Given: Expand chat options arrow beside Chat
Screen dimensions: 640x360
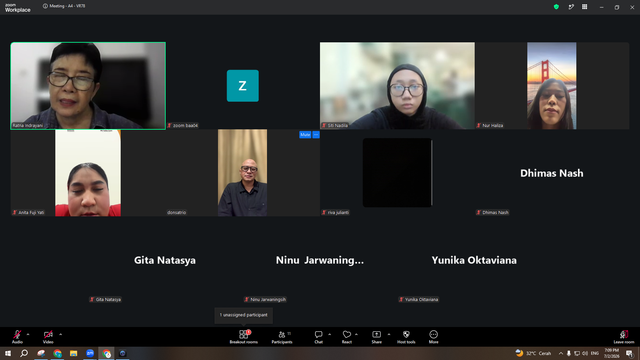Looking at the screenshot, I should coord(329,334).
